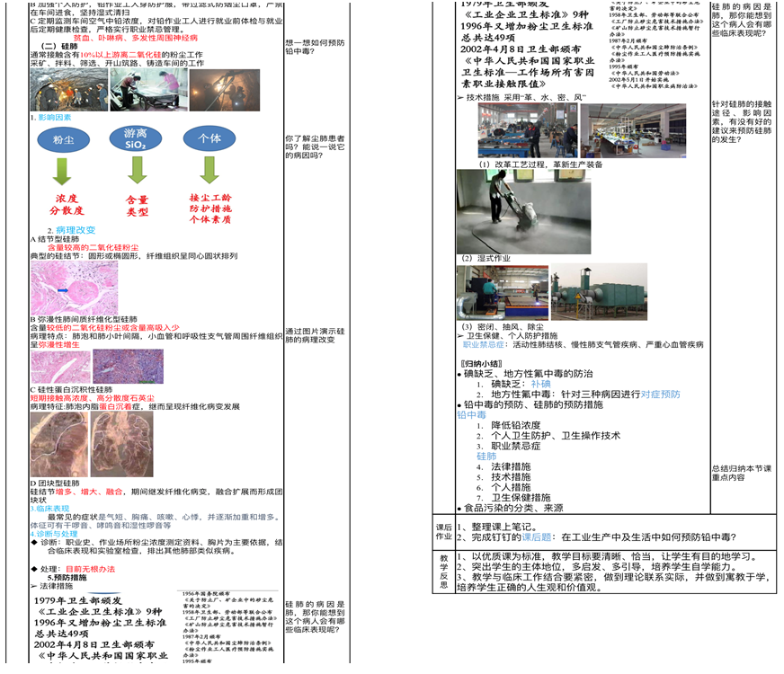Image resolution: width=784 pixels, height=674 pixels.
Task: Click the heading （二）硅肺
Action: click(59, 47)
